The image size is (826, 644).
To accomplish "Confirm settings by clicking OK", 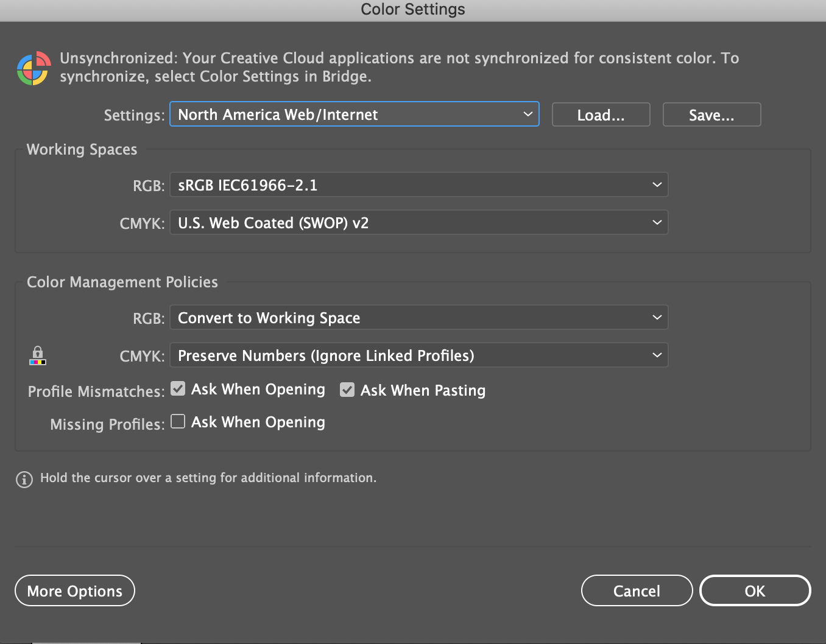I will pos(755,590).
